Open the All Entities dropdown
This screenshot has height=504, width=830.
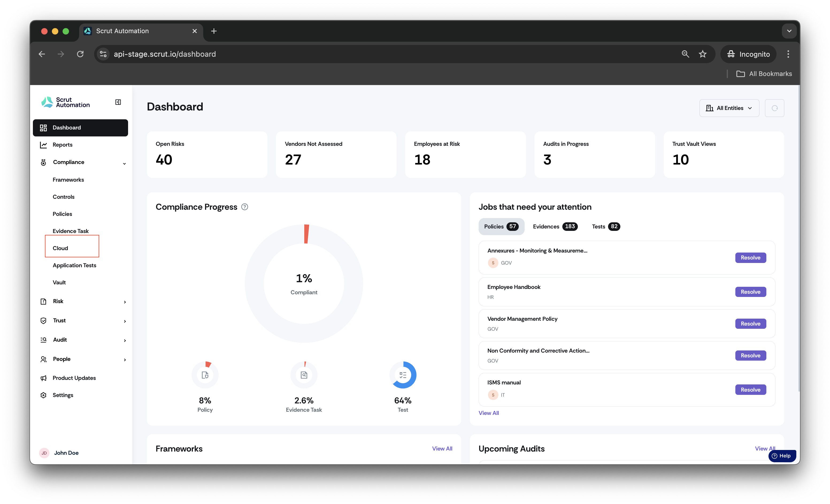[x=729, y=108]
